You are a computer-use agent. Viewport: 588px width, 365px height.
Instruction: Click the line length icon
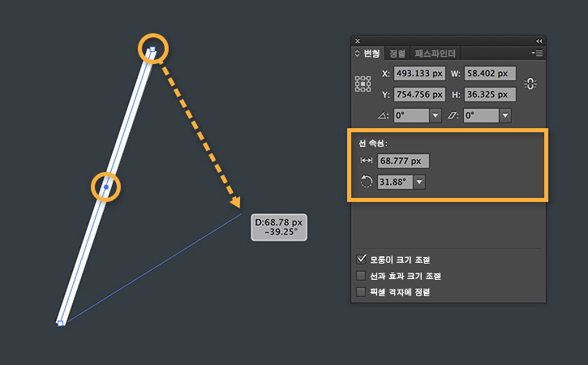pos(366,161)
